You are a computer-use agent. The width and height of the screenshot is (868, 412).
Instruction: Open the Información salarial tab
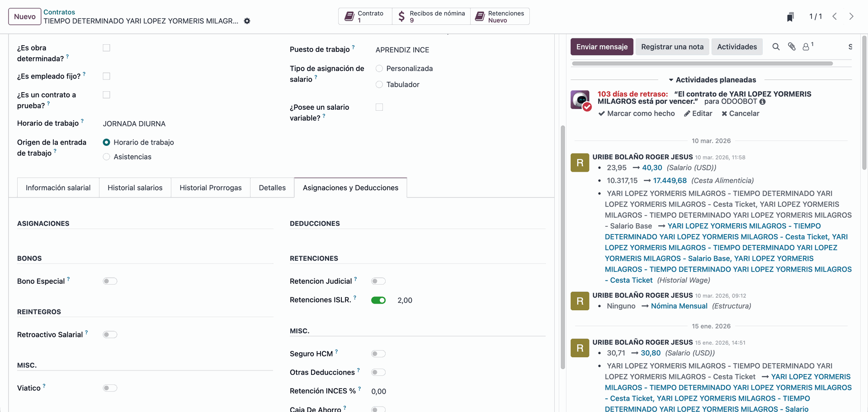58,188
